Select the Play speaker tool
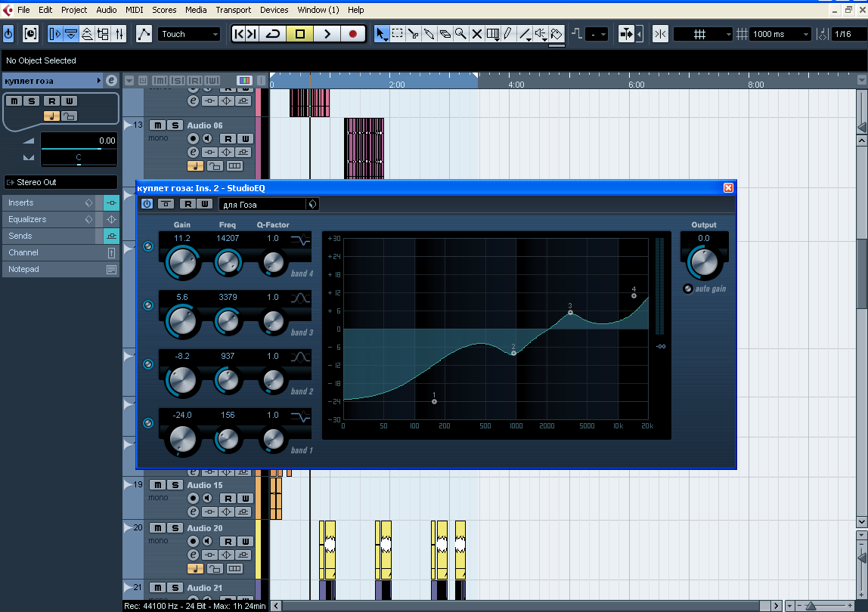The width and height of the screenshot is (868, 612). click(x=541, y=34)
